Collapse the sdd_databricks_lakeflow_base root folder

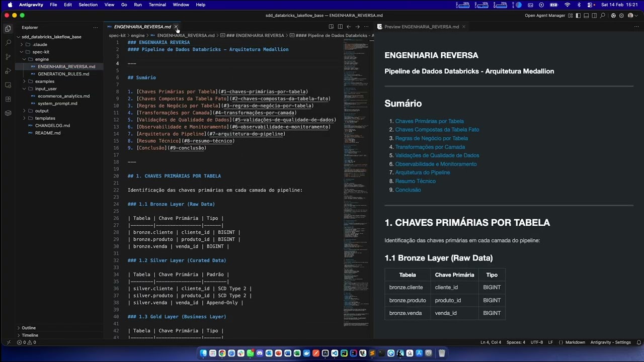[x=51, y=37]
